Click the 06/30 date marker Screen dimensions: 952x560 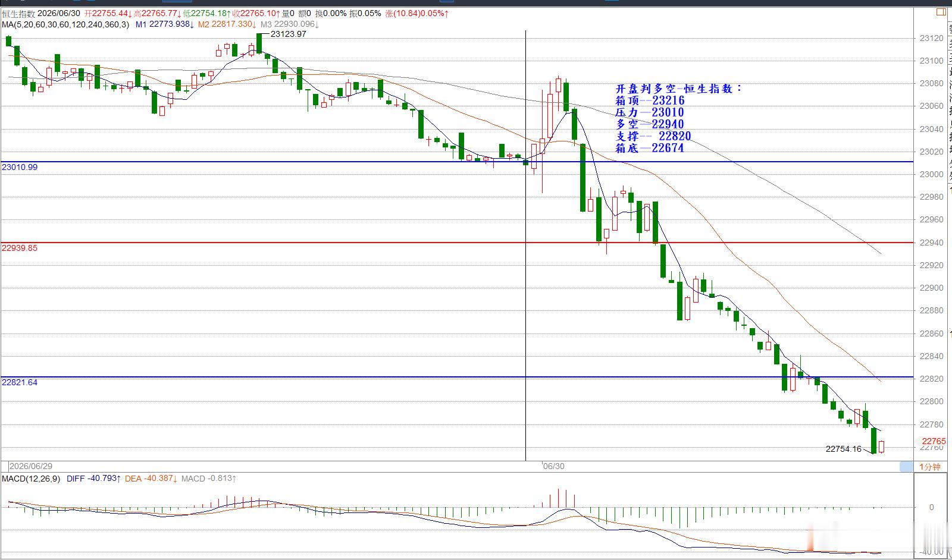(x=554, y=467)
